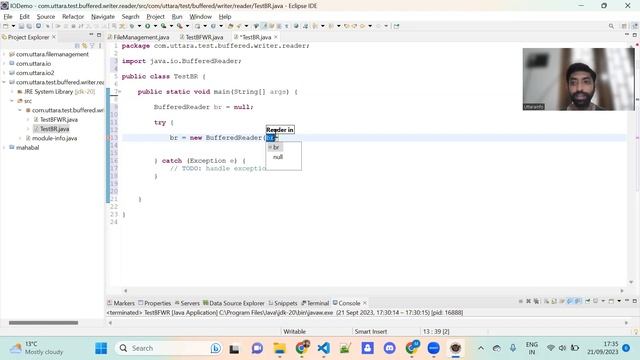Screen dimensions: 640x360
Task: Click the Eclipse icon in taskbar
Action: [456, 348]
